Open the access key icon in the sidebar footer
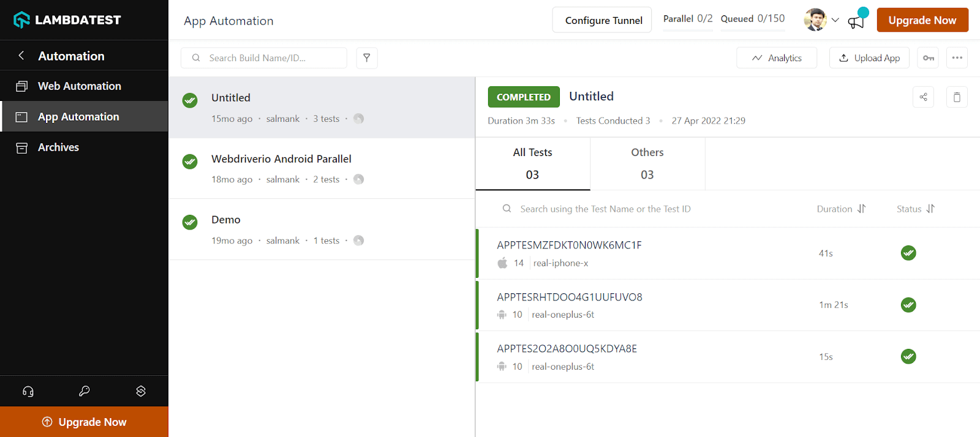This screenshot has width=980, height=437. [85, 391]
